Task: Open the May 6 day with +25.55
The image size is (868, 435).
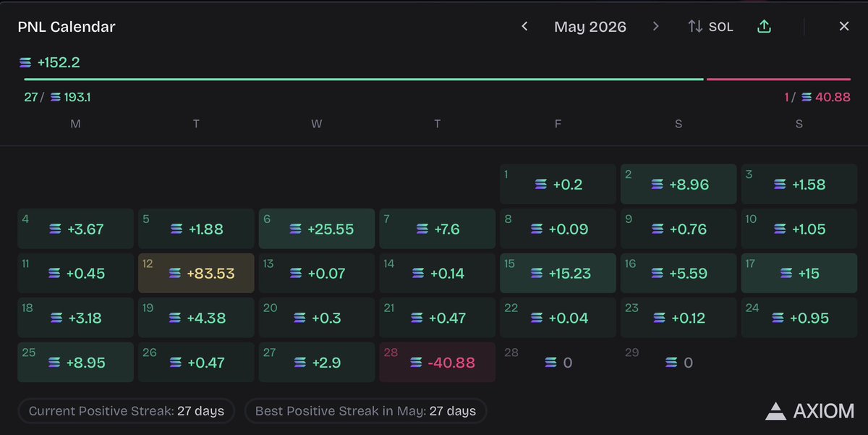Action: coord(317,229)
